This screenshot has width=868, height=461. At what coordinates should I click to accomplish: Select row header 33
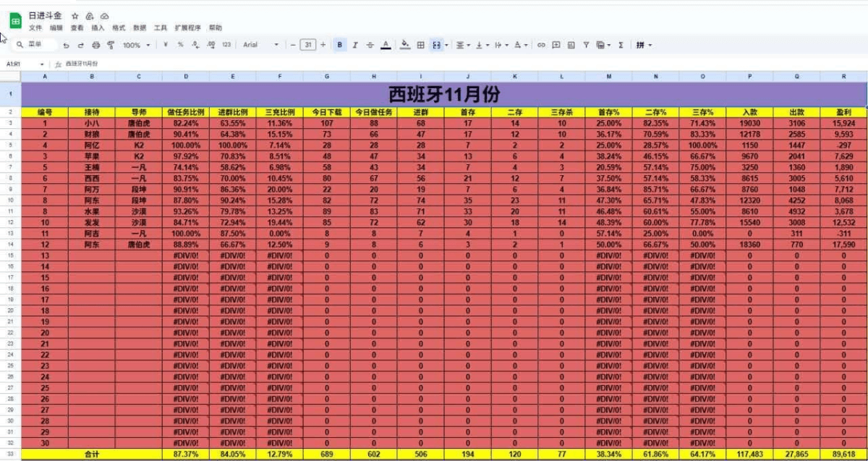(10, 454)
